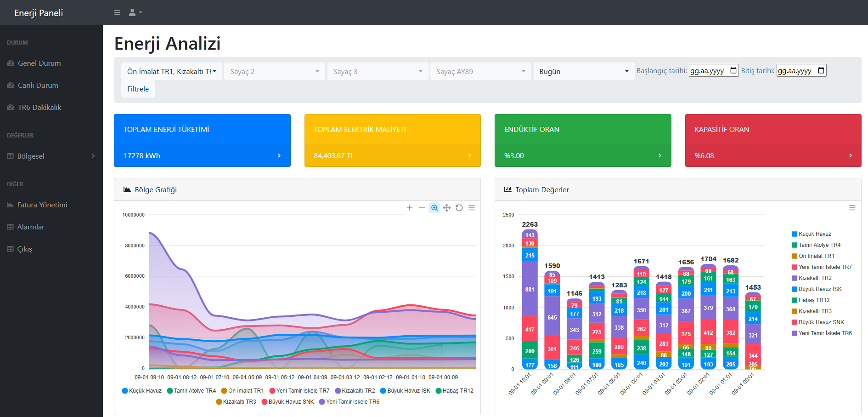
Task: Activate the panning tool on chart
Action: [x=447, y=208]
